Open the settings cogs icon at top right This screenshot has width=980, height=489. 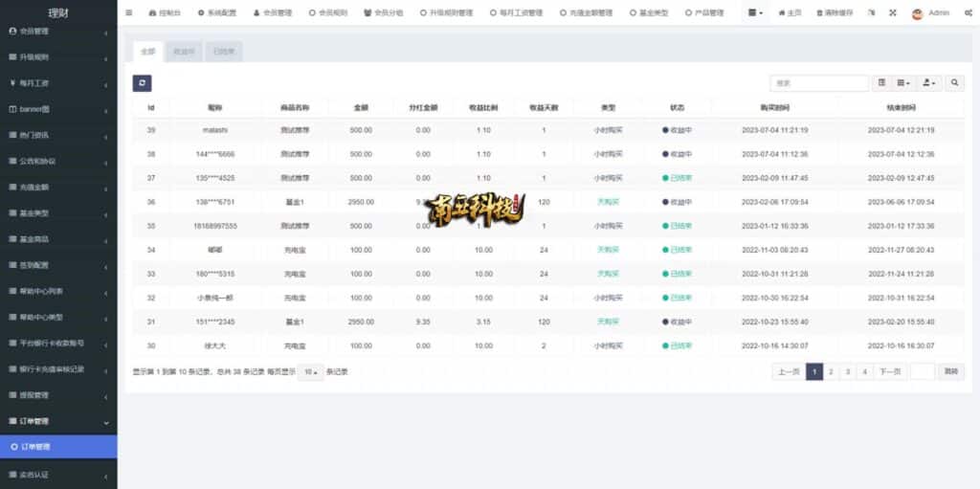pyautogui.click(x=969, y=12)
